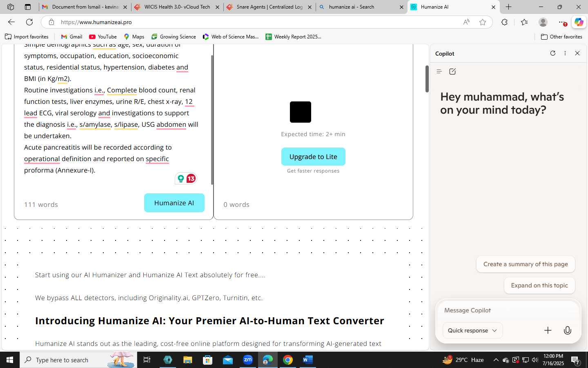Open the Windows Start menu
Image resolution: width=588 pixels, height=368 pixels.
click(10, 360)
